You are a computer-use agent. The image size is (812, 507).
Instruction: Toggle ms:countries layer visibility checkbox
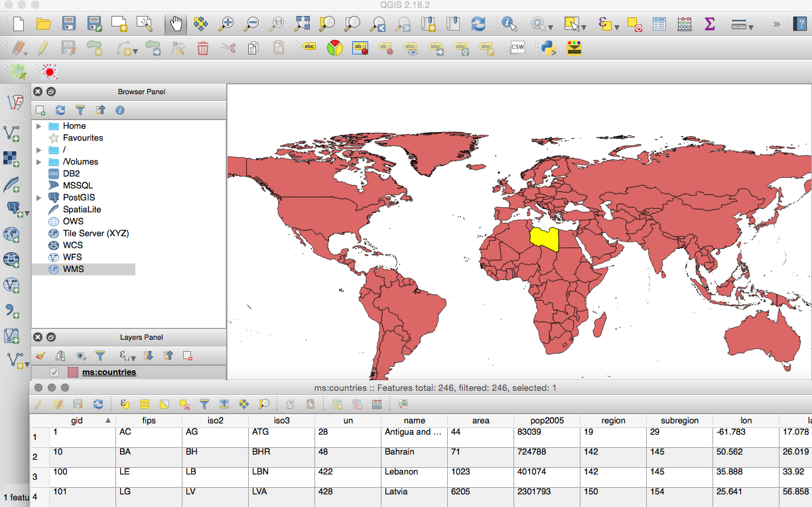54,372
